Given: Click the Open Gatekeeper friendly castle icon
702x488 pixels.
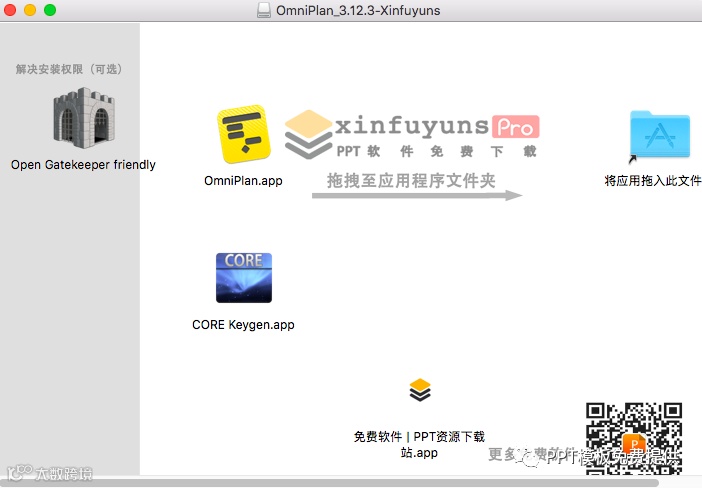Looking at the screenshot, I should pyautogui.click(x=84, y=118).
